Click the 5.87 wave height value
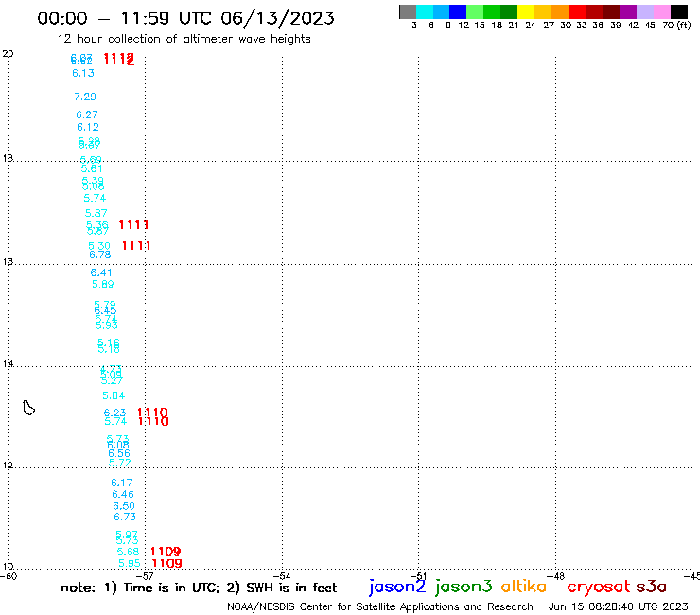Image resolution: width=700 pixels, height=615 pixels. tap(96, 213)
